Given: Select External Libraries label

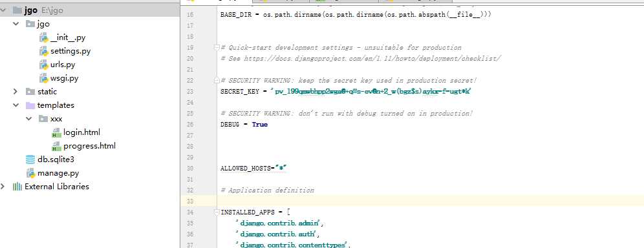Looking at the screenshot, I should pos(57,187).
